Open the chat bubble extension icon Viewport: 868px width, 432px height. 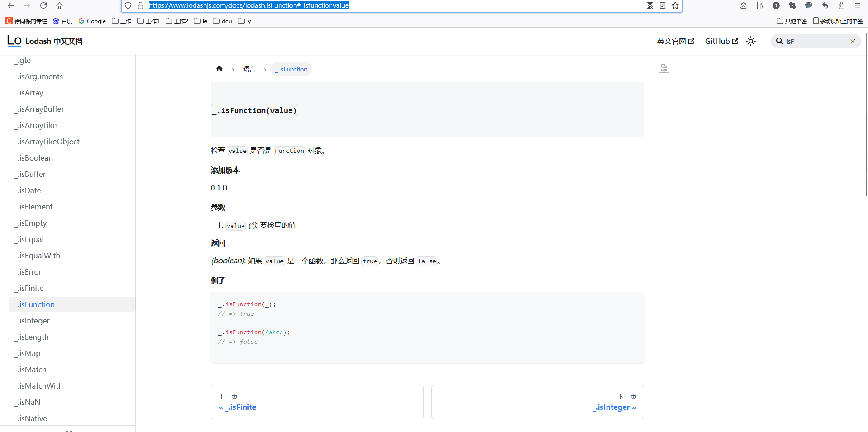[x=809, y=5]
